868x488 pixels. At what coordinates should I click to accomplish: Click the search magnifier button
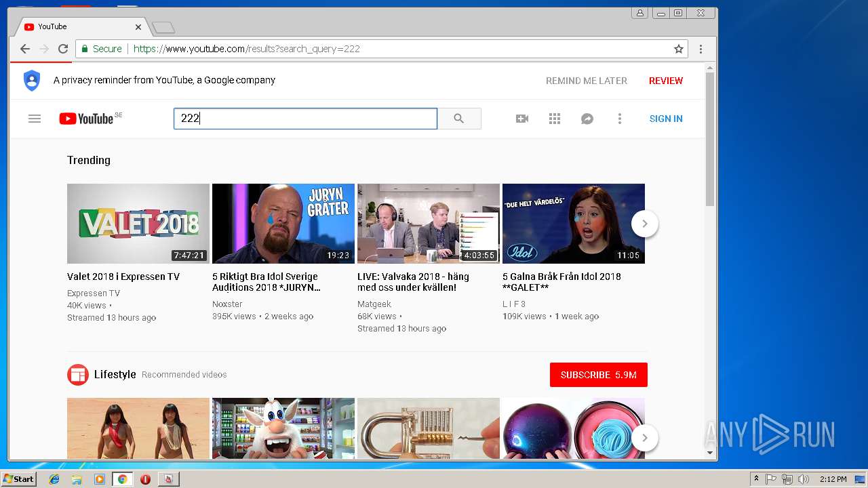click(x=459, y=119)
